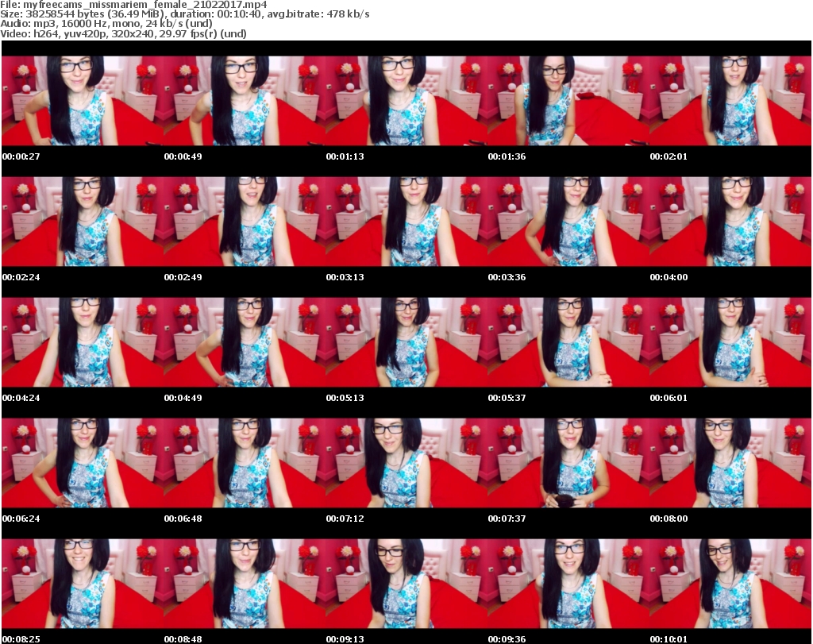Select the thumbnail frame at 00:08:00
The width and height of the screenshot is (813, 644).
[730, 463]
